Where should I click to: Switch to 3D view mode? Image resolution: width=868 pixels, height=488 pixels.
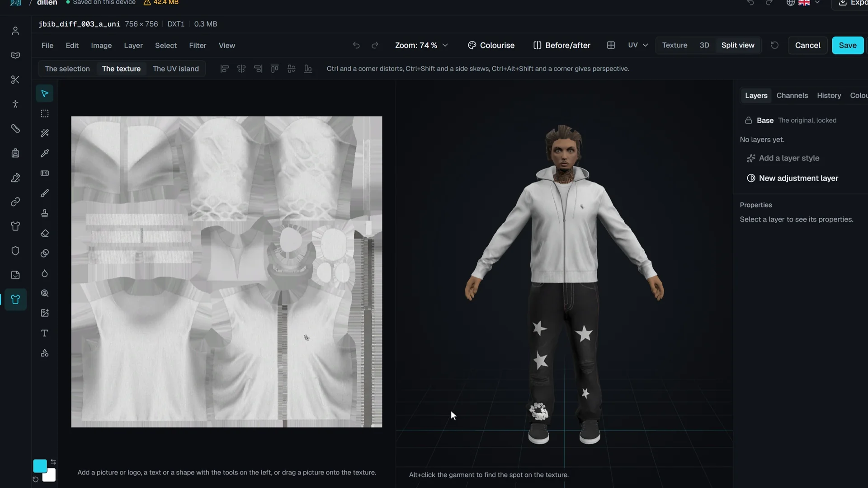(704, 45)
